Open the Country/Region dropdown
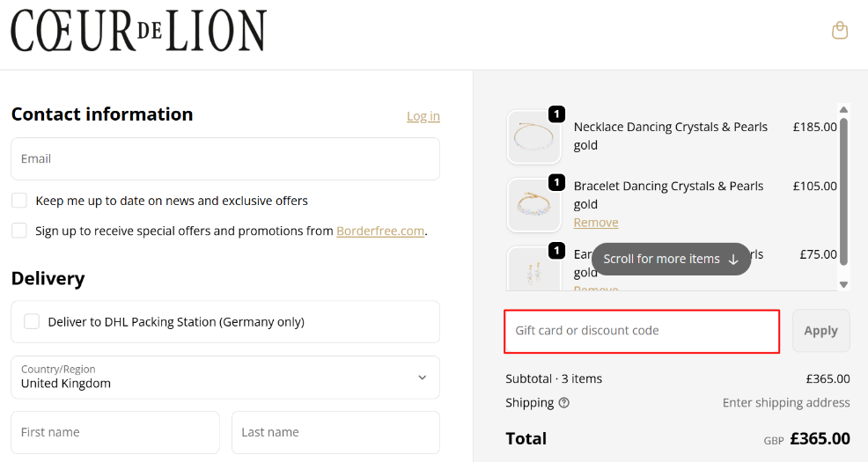The image size is (868, 462). coord(225,378)
